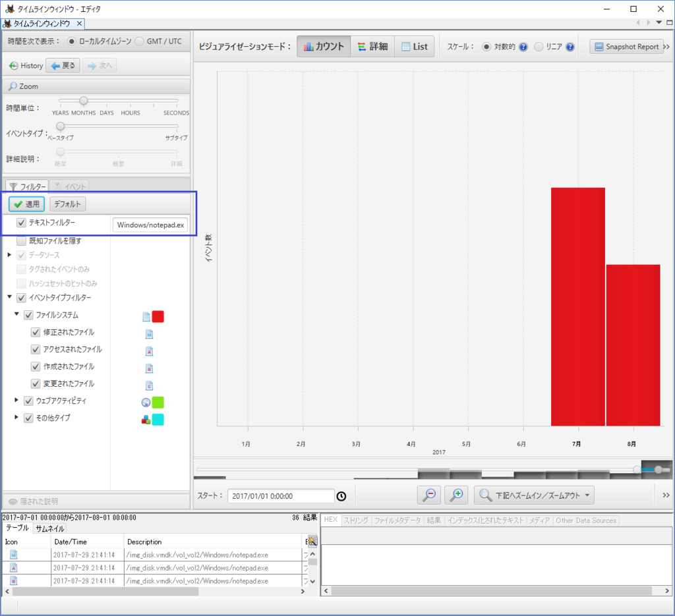Viewport: 675px width, 616px height.
Task: Click the Snapshot Report button
Action: (626, 47)
